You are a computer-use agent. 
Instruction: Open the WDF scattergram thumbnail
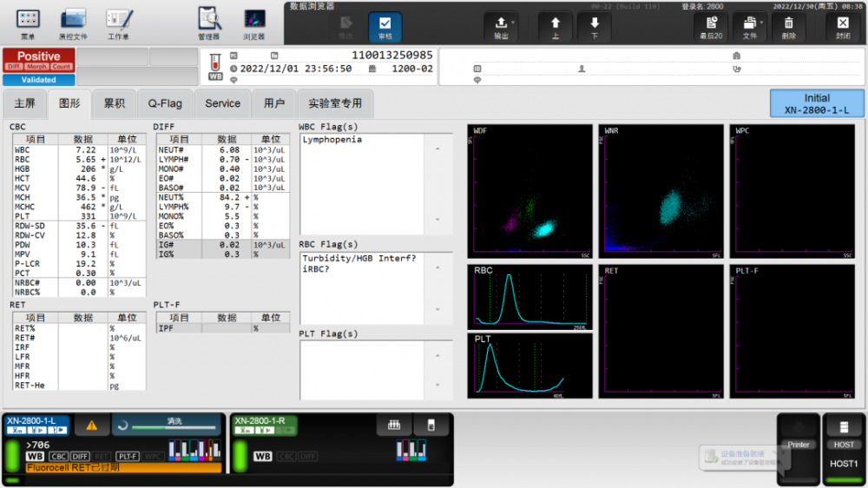click(x=529, y=191)
